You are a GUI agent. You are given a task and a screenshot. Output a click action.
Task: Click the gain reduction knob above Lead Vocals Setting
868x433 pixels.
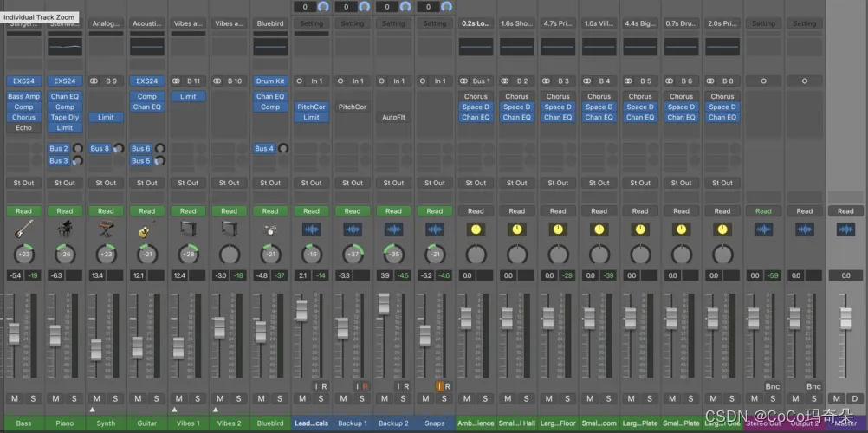323,7
